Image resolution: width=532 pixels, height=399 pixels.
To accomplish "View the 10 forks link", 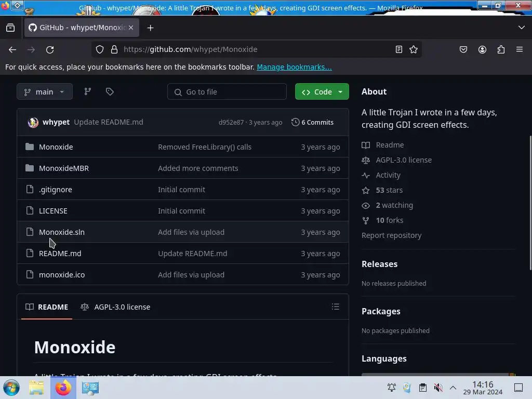I will [x=382, y=220].
